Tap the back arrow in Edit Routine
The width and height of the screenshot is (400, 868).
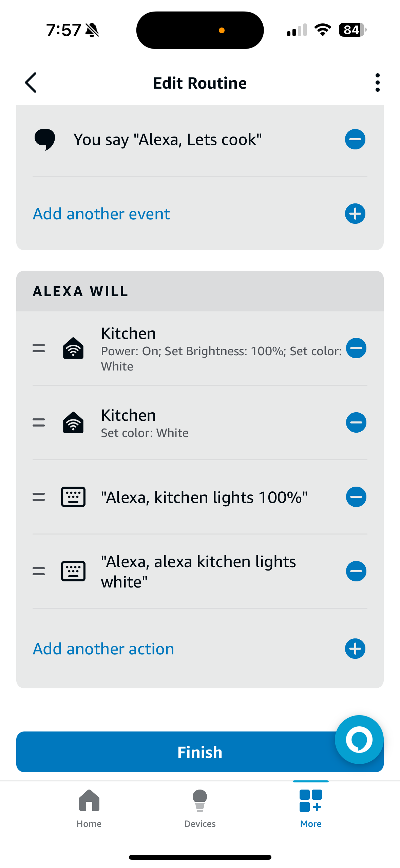[31, 83]
